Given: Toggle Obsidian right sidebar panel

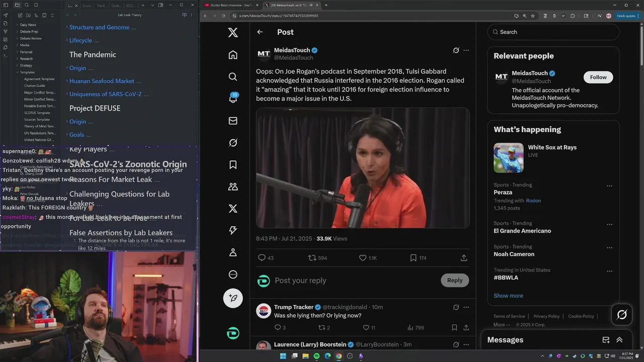Looking at the screenshot, I should coord(160,5).
